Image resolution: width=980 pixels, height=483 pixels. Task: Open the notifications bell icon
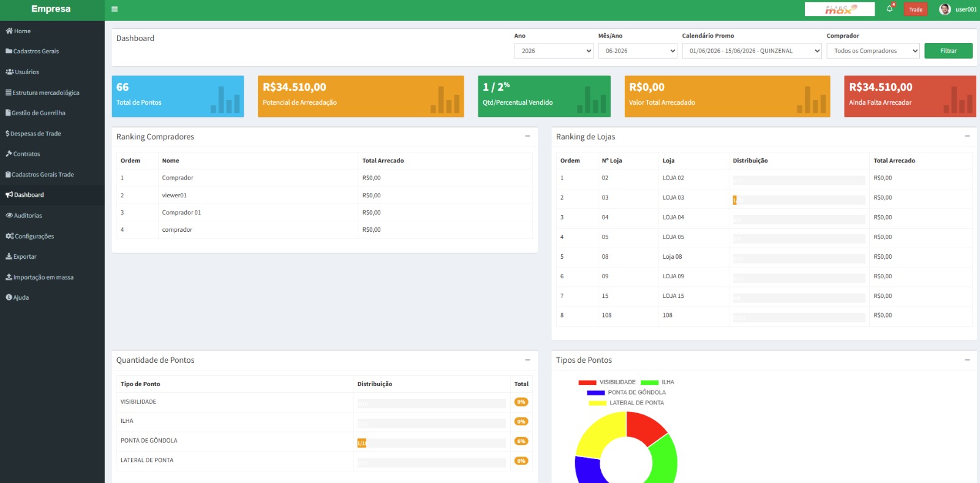889,9
